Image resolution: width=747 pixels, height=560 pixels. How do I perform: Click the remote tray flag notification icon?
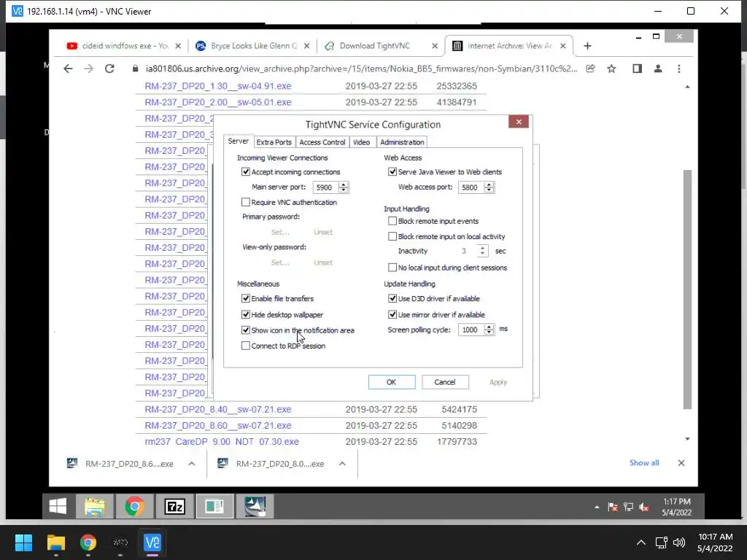[x=613, y=507]
